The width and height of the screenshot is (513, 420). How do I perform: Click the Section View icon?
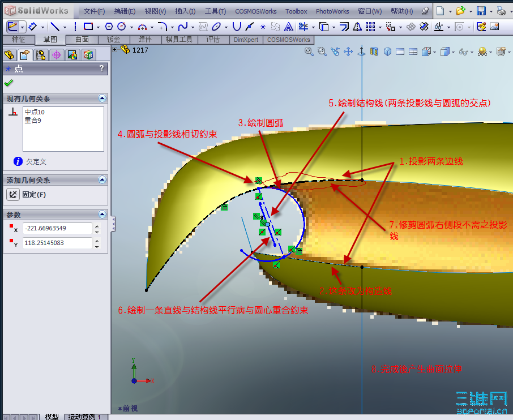coord(374,52)
